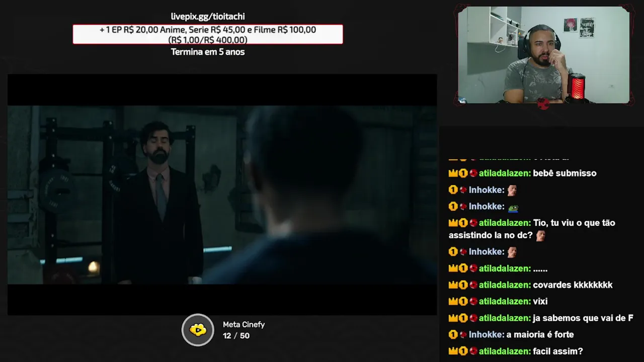Screen dimensions: 644x362
Task: Click the crown badge on the '......' message
Action: click(453, 269)
